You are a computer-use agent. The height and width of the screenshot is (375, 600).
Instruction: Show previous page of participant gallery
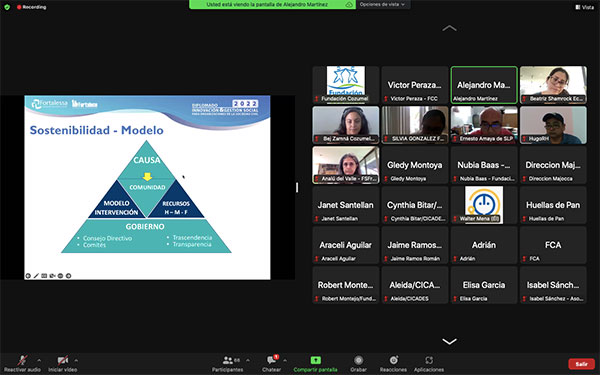point(449,28)
